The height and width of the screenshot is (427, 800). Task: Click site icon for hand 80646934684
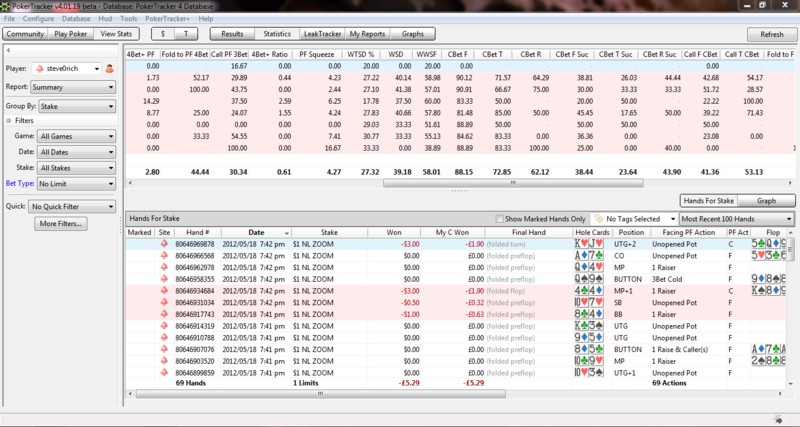coord(164,291)
